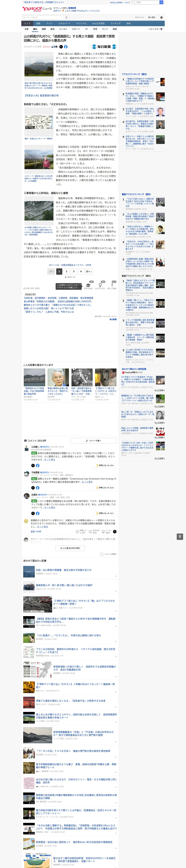Open the トップ navigation tab
The image size is (186, 868).
click(x=27, y=23)
